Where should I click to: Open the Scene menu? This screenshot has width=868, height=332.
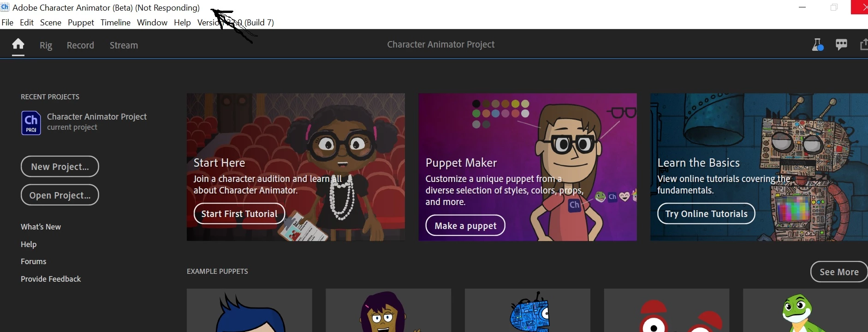tap(51, 23)
